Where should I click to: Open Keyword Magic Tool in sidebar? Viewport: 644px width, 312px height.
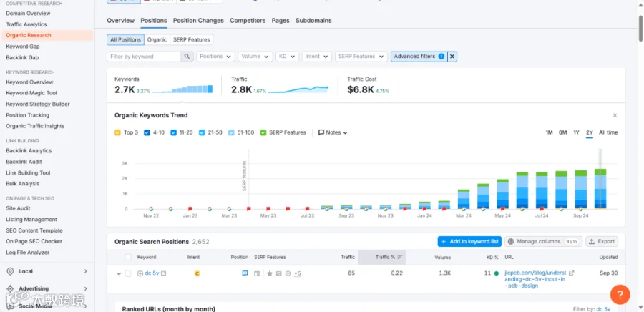[31, 93]
